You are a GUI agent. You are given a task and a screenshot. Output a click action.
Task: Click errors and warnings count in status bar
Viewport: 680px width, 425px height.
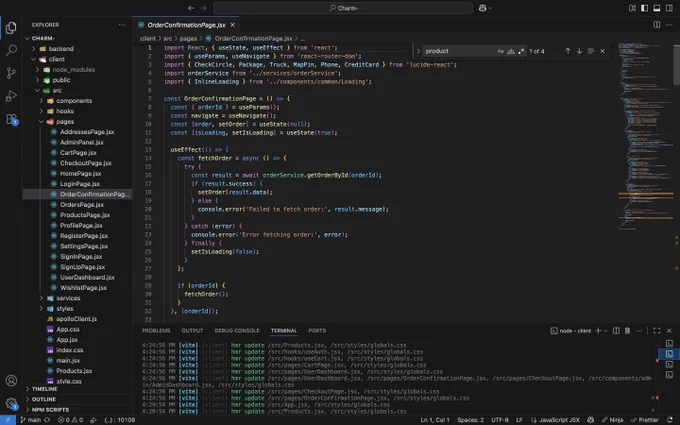[x=70, y=420]
